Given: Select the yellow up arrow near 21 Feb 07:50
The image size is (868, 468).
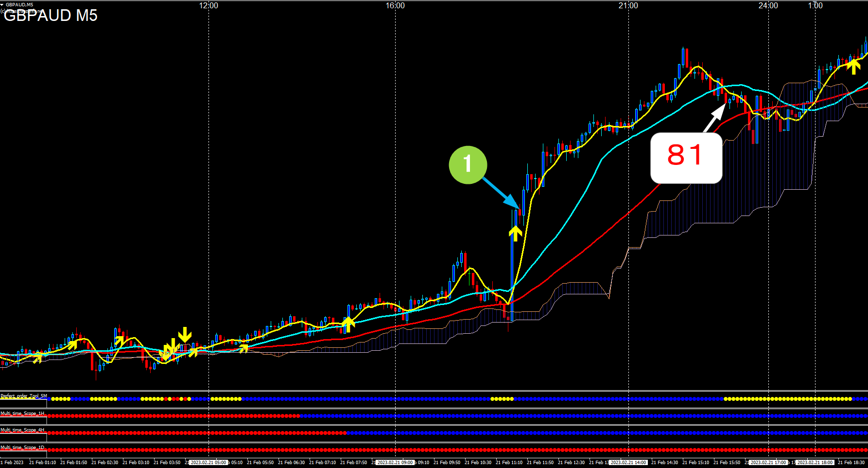Looking at the screenshot, I should point(347,324).
